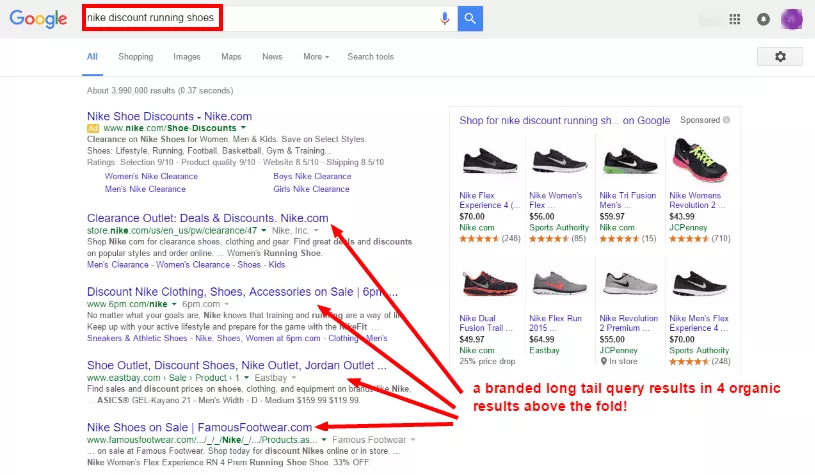This screenshot has height=475, width=815.
Task: Open the settings gear button
Action: [x=780, y=57]
